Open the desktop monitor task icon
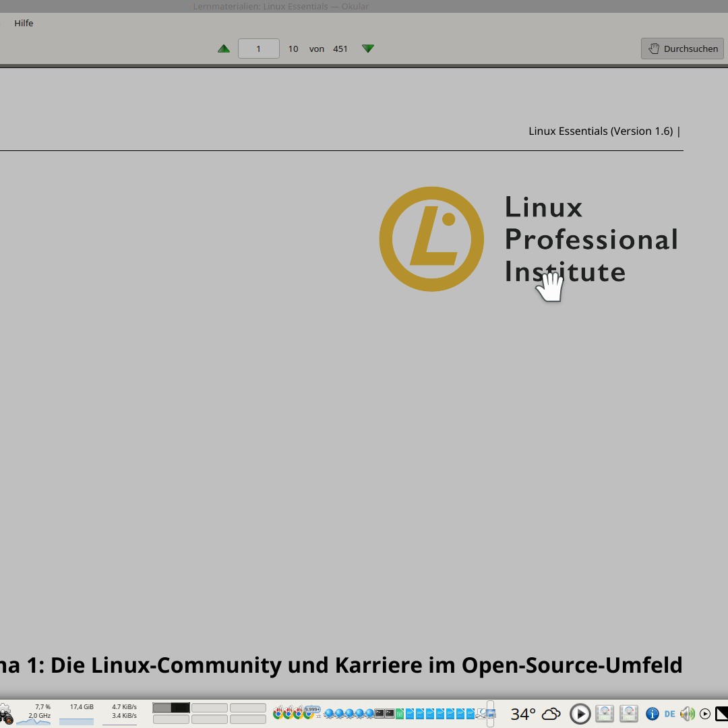This screenshot has width=728, height=728. 491,714
